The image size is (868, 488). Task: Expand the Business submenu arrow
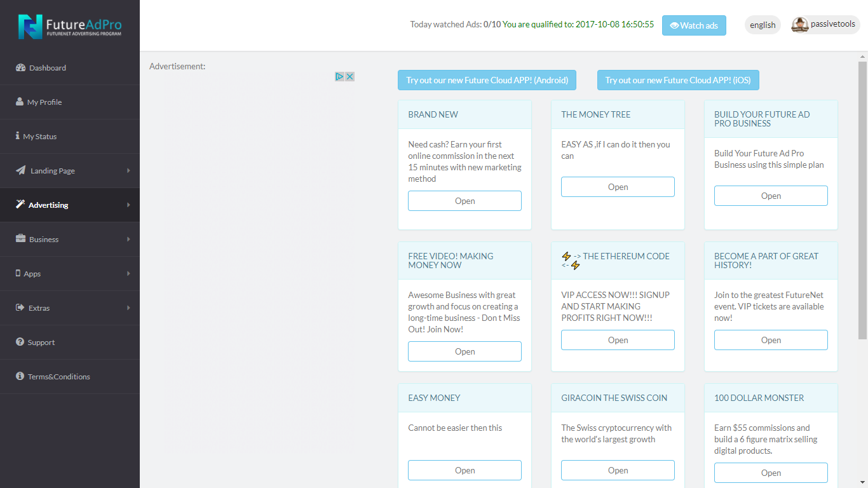tap(128, 239)
